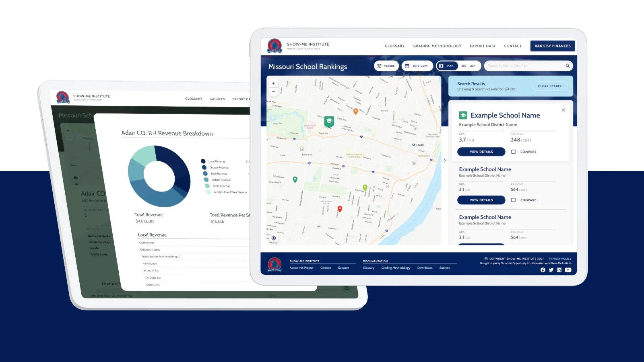
Task: Click the Clear Search button
Action: 550,86
